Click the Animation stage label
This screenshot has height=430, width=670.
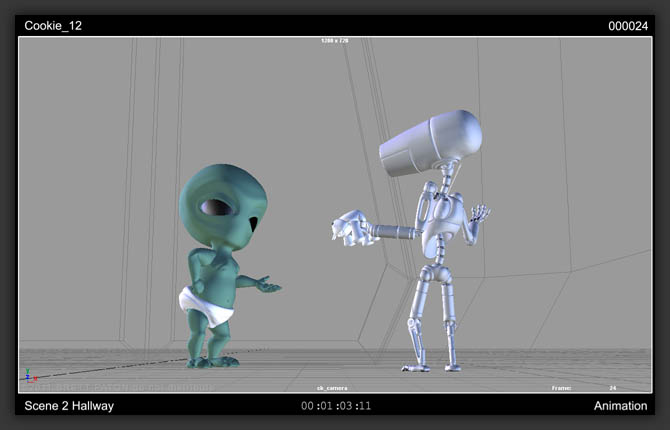point(620,405)
